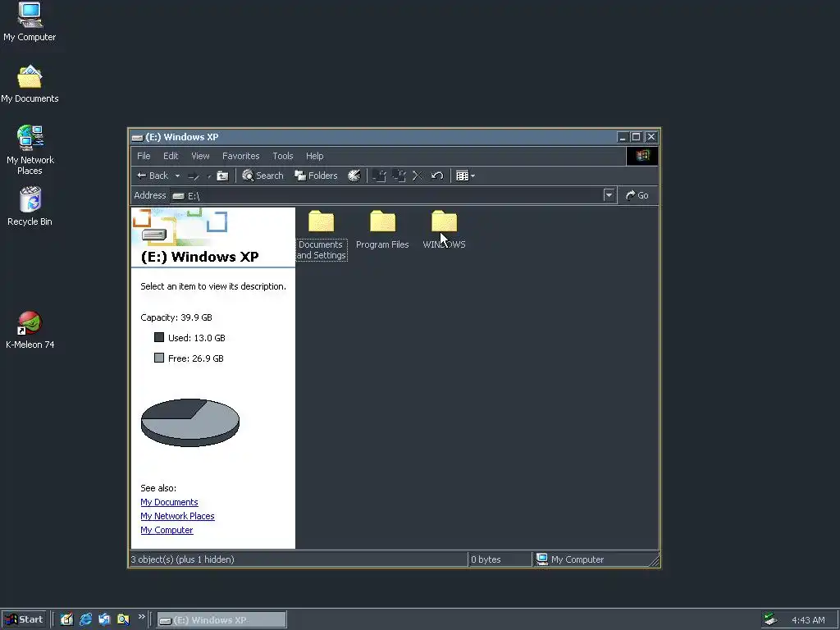
Task: Go back using the Back button
Action: tap(153, 176)
